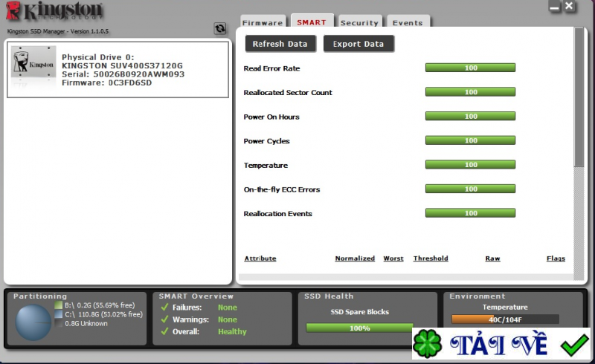Close the Kingston SSD Manager window
Viewport: 595px width, 364px height.
[569, 6]
